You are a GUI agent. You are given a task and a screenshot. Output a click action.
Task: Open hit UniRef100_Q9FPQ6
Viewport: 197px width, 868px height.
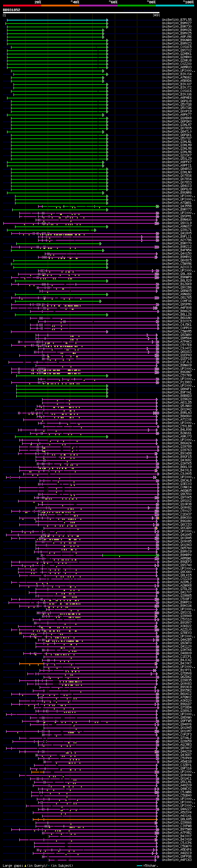(177, 856)
